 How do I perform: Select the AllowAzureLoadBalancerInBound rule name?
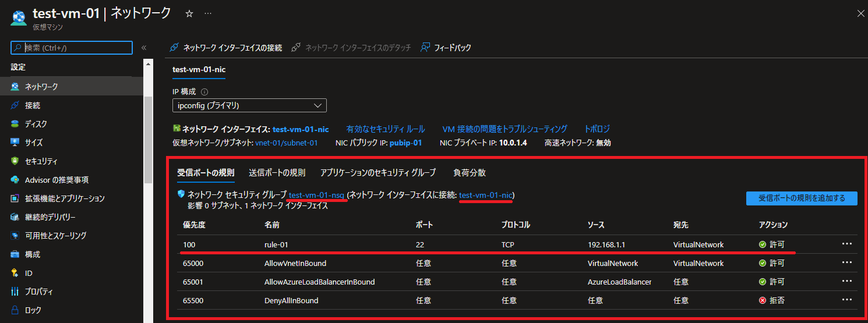[319, 282]
